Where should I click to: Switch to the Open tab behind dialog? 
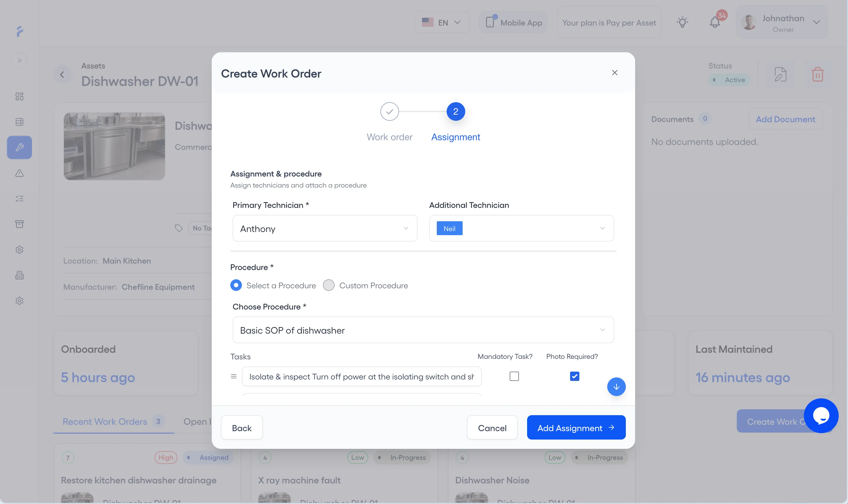(197, 422)
